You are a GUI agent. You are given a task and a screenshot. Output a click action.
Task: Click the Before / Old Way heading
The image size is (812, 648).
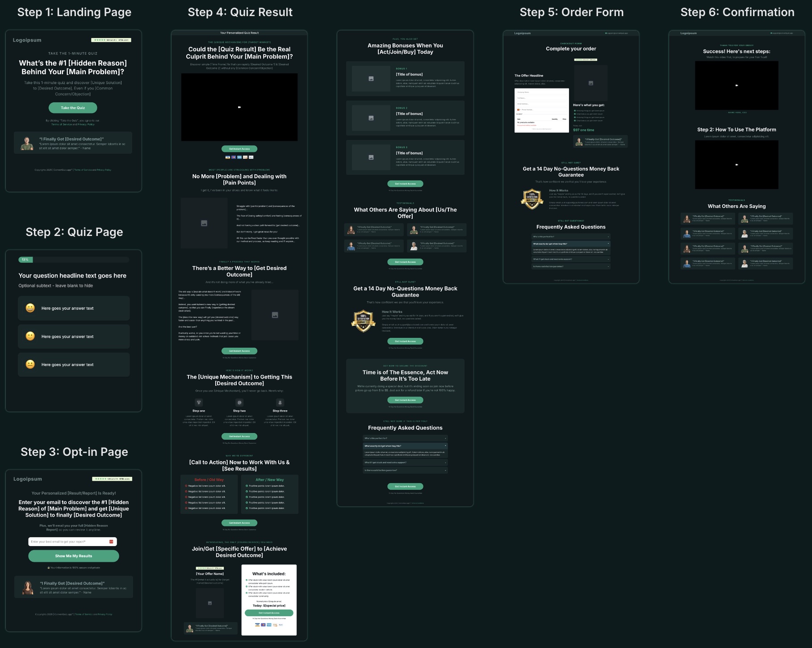[209, 480]
